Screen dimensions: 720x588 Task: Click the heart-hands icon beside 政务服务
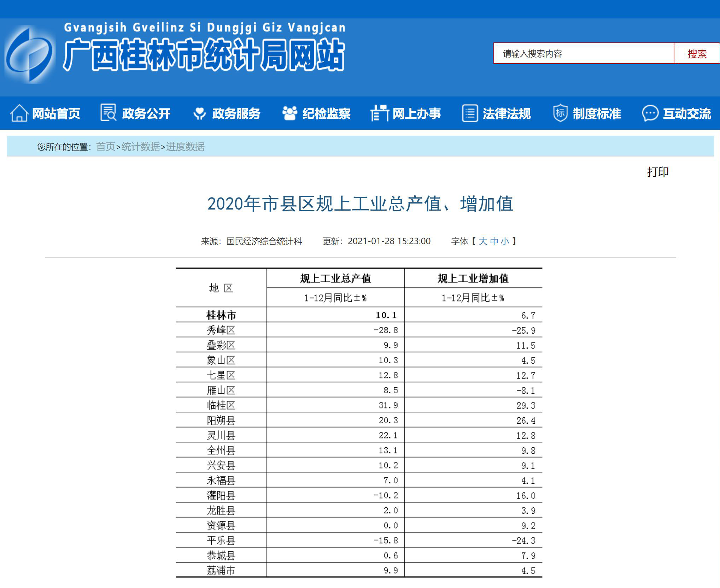(x=200, y=113)
